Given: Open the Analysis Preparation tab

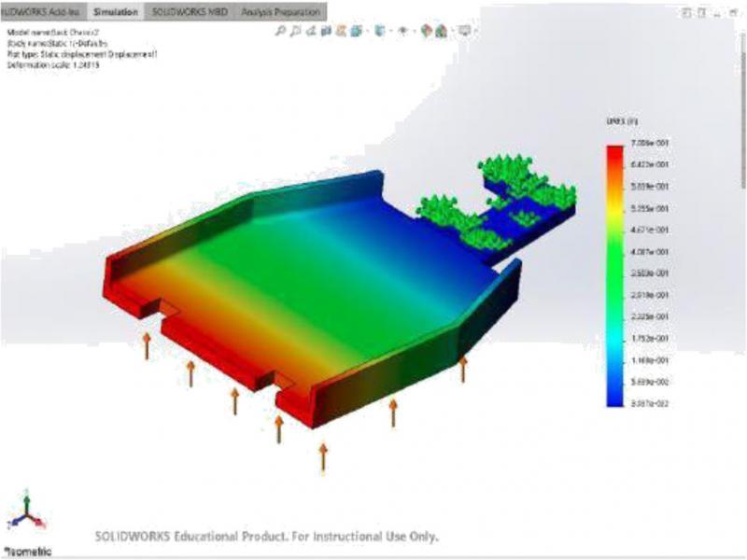Looking at the screenshot, I should click(280, 11).
